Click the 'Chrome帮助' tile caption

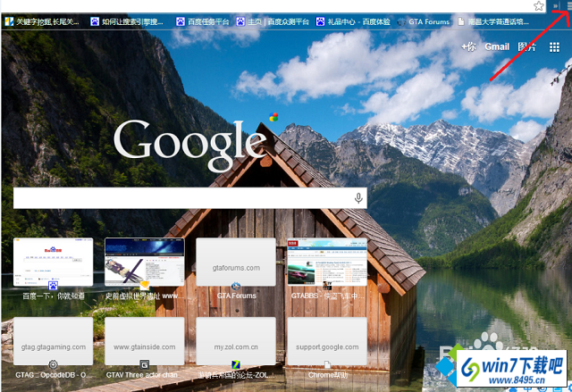click(x=328, y=375)
